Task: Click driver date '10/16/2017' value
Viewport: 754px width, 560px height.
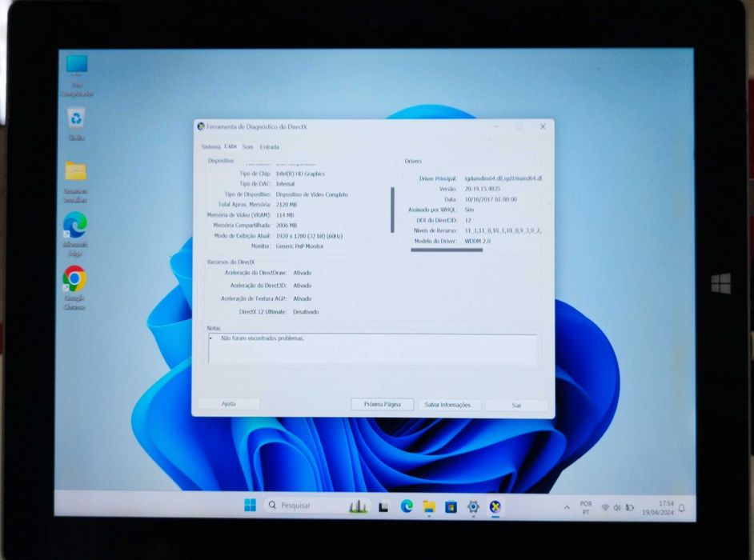Action: coord(491,199)
